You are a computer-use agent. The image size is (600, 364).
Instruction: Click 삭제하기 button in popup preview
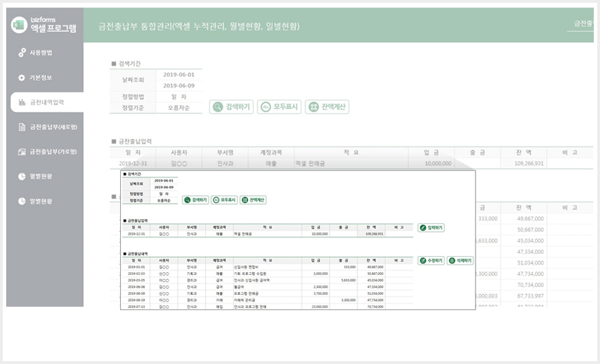[x=460, y=261]
